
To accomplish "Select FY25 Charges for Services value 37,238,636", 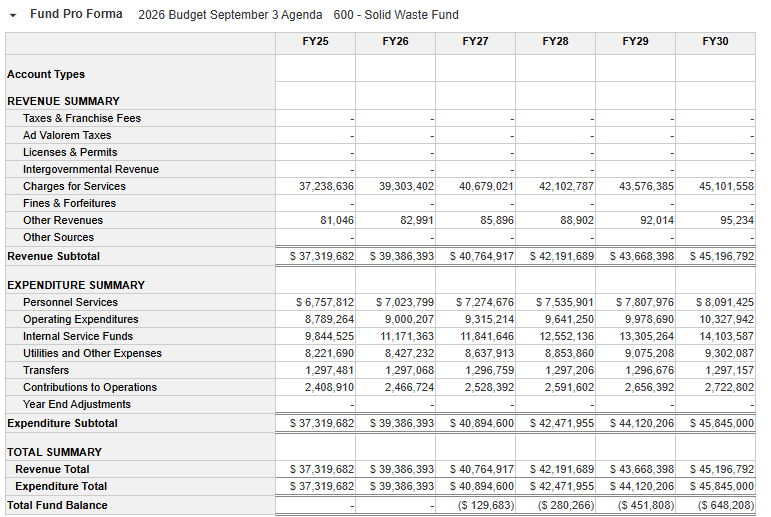I will [326, 186].
